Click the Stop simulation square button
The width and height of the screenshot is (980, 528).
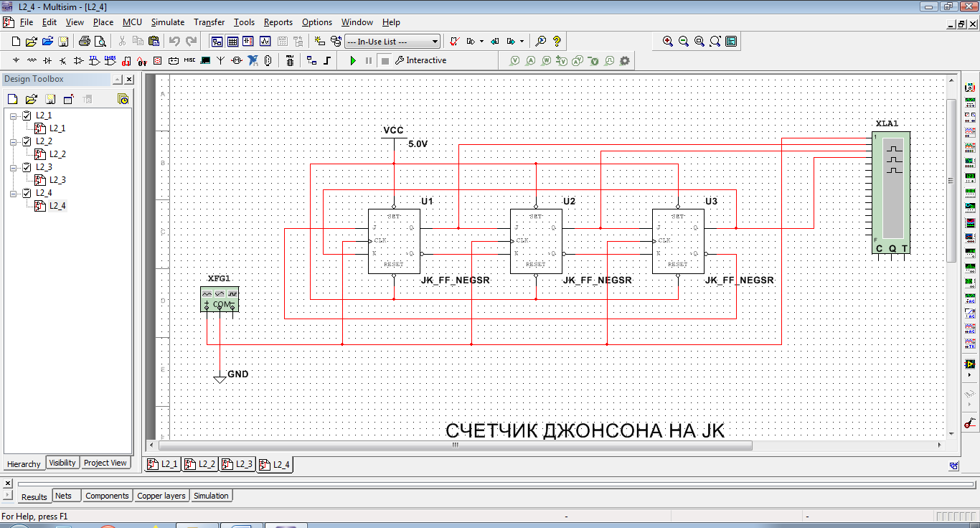[x=385, y=61]
